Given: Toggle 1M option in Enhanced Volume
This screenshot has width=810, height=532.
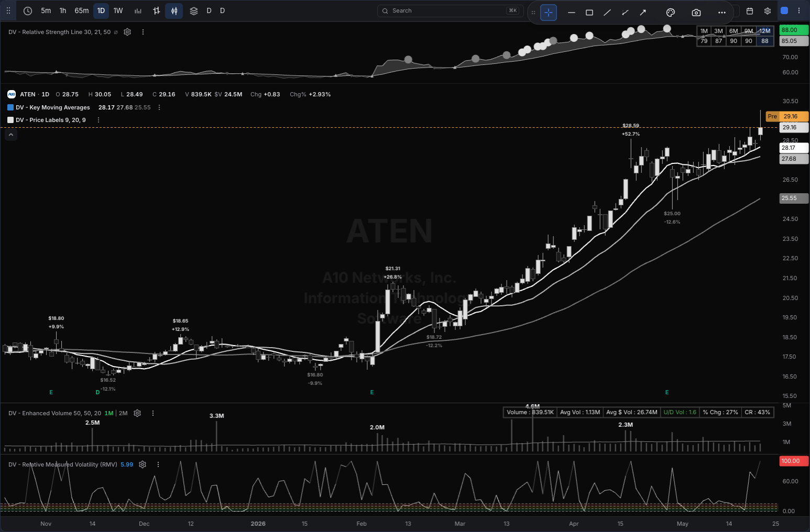Looking at the screenshot, I should (x=109, y=413).
